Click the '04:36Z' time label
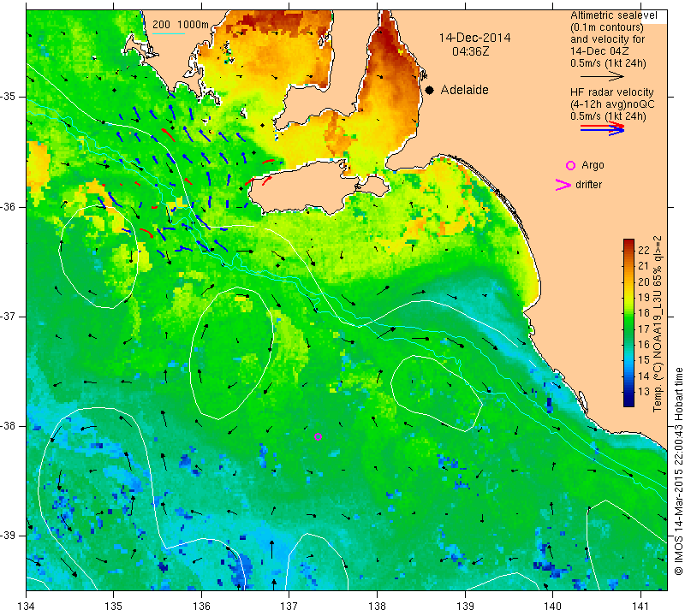This screenshot has height=616, width=685. point(470,51)
